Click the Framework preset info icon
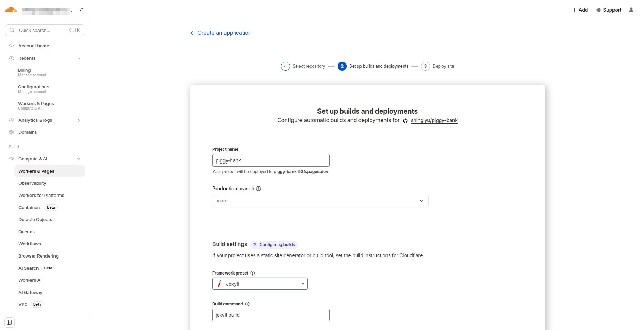 point(253,273)
